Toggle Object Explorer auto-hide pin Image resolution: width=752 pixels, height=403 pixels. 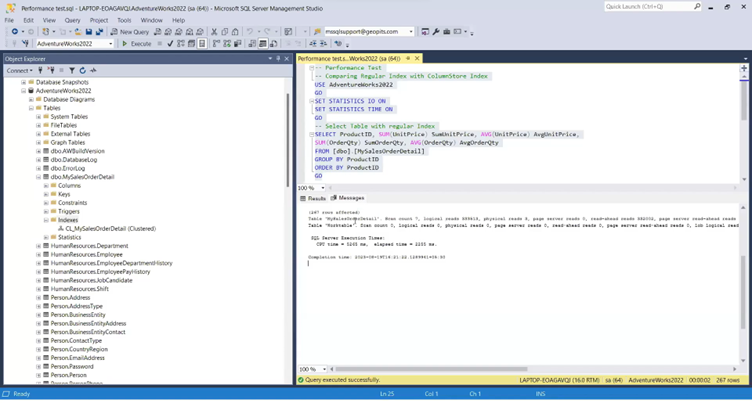278,59
